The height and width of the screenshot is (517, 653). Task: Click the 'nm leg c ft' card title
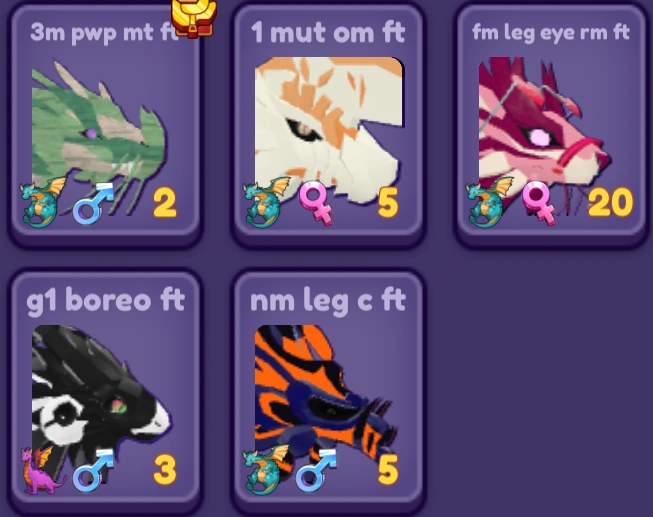coord(328,301)
